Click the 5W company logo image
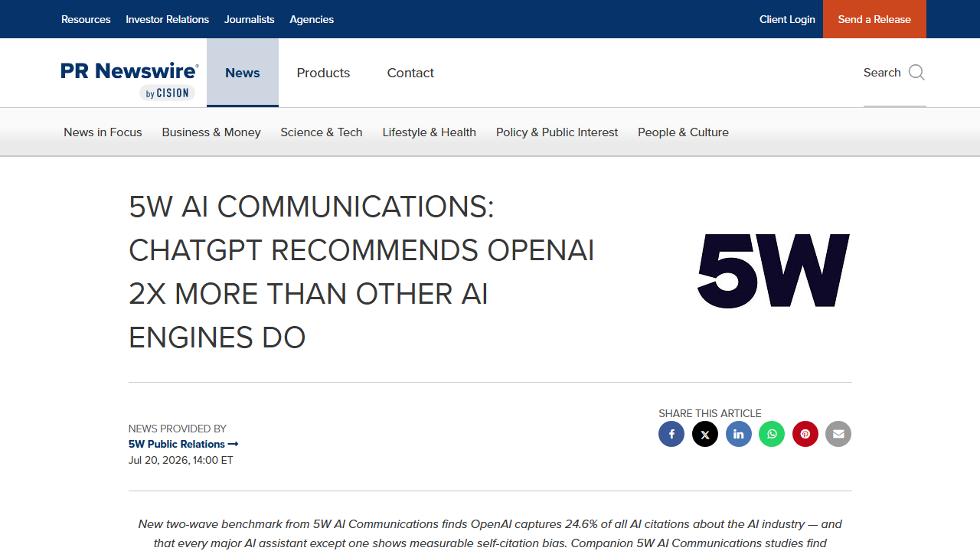 (x=773, y=271)
